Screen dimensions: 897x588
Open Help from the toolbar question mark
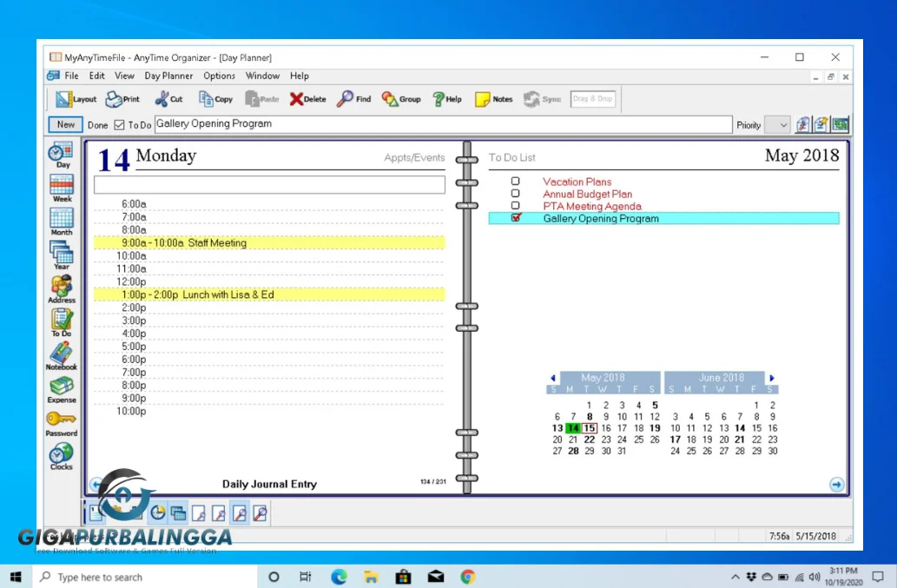pyautogui.click(x=447, y=99)
